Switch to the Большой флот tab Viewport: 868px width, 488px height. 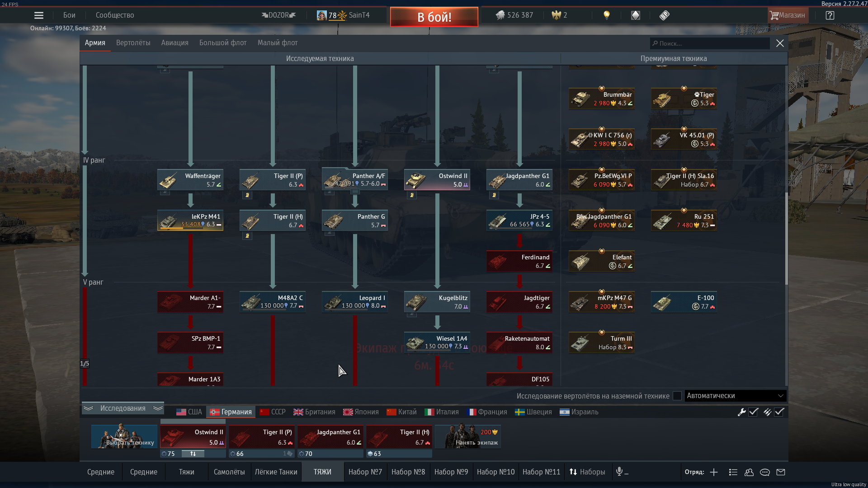223,43
